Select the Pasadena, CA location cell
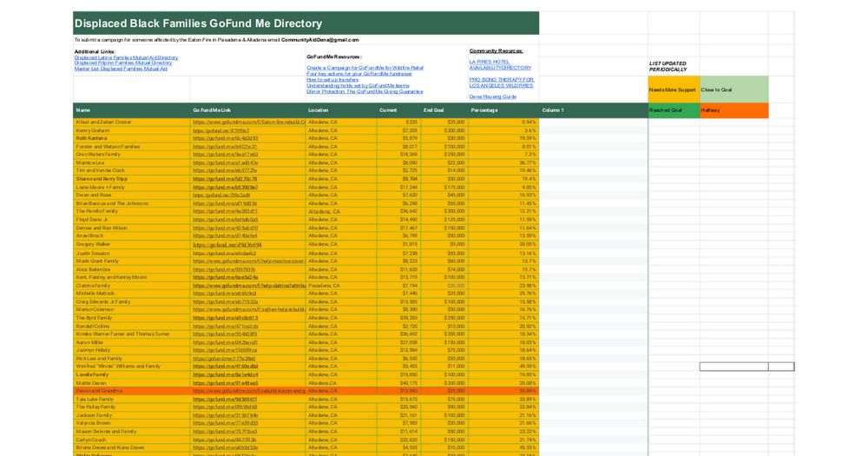This screenshot has height=456, width=868. [341, 286]
